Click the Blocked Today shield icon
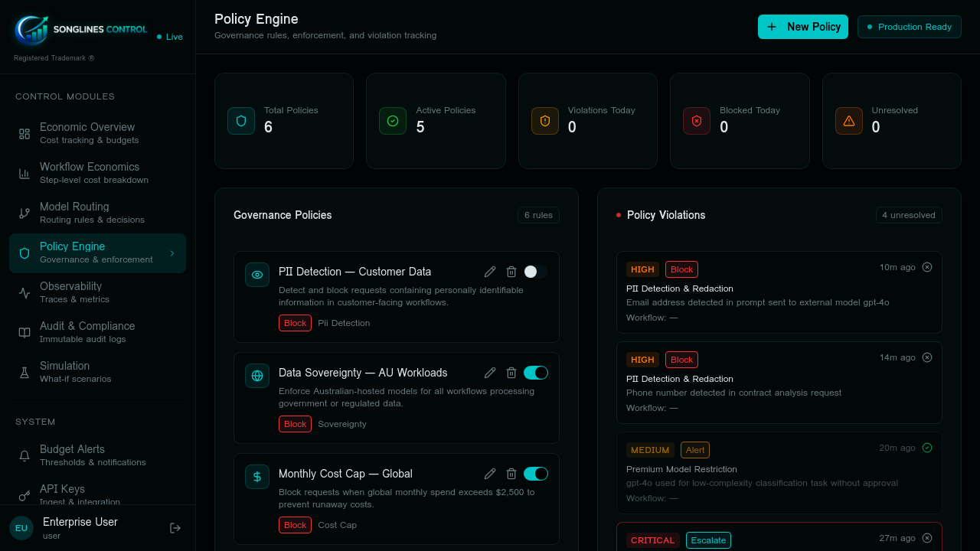The width and height of the screenshot is (980, 551). (697, 121)
